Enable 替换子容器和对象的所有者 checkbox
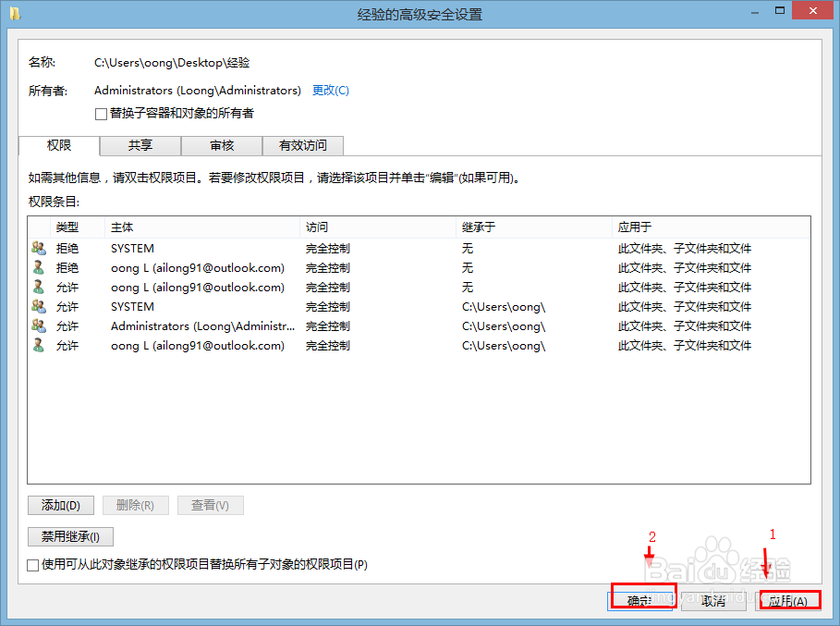Image resolution: width=840 pixels, height=626 pixels. point(101,114)
